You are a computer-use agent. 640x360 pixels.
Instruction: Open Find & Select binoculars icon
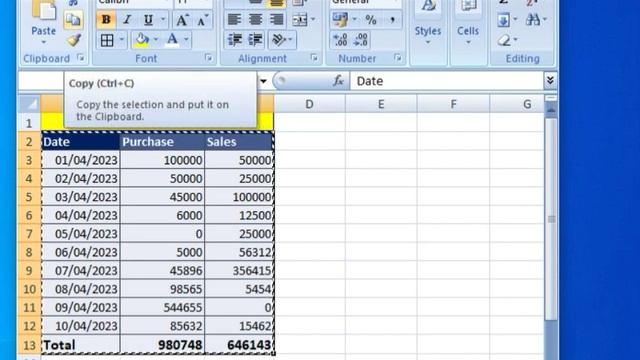click(x=533, y=20)
